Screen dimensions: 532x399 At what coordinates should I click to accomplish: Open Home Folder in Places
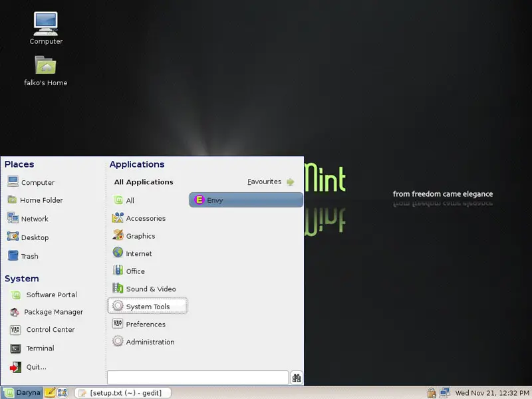coord(35,200)
